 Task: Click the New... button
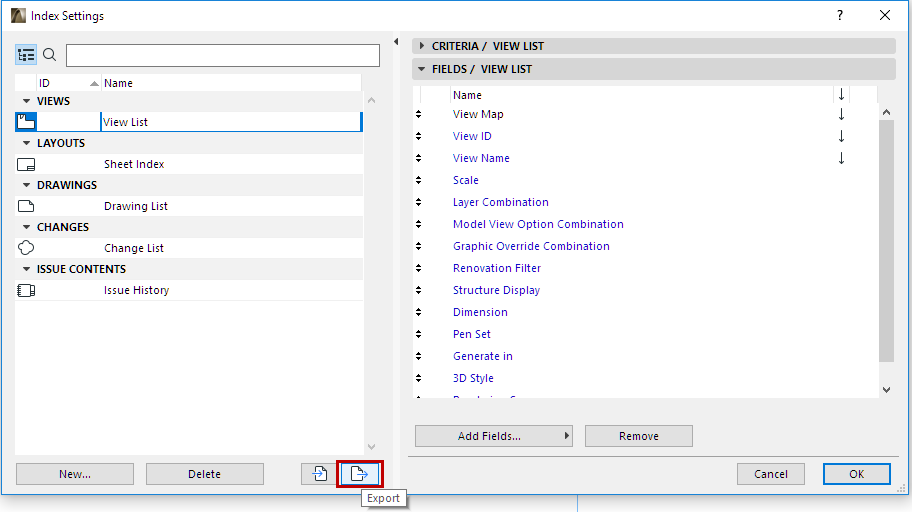click(75, 474)
